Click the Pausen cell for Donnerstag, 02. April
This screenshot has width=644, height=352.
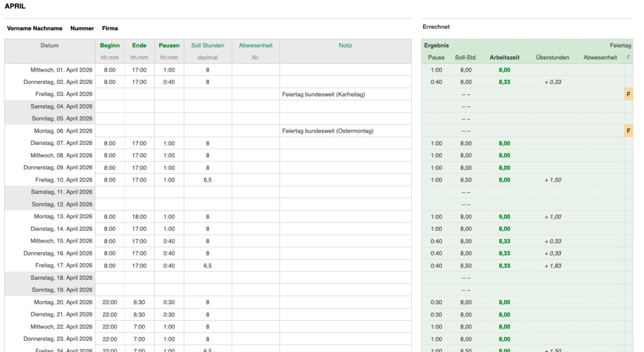tap(169, 82)
